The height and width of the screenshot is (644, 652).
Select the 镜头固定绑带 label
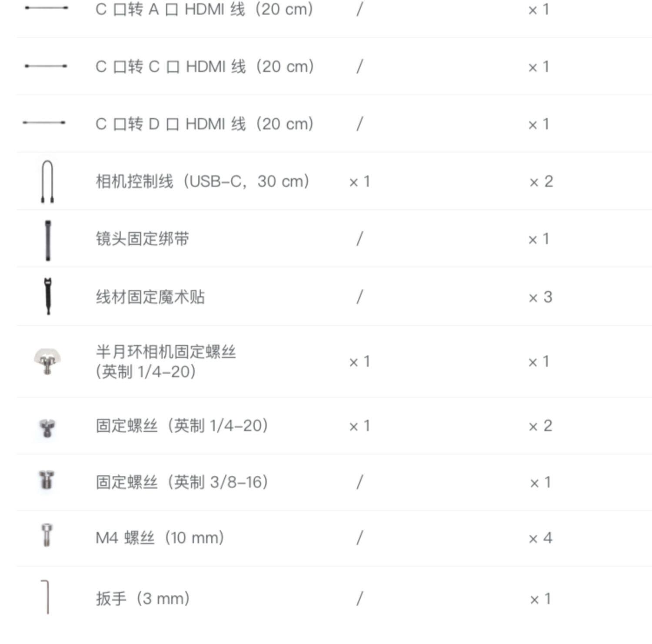coord(143,239)
